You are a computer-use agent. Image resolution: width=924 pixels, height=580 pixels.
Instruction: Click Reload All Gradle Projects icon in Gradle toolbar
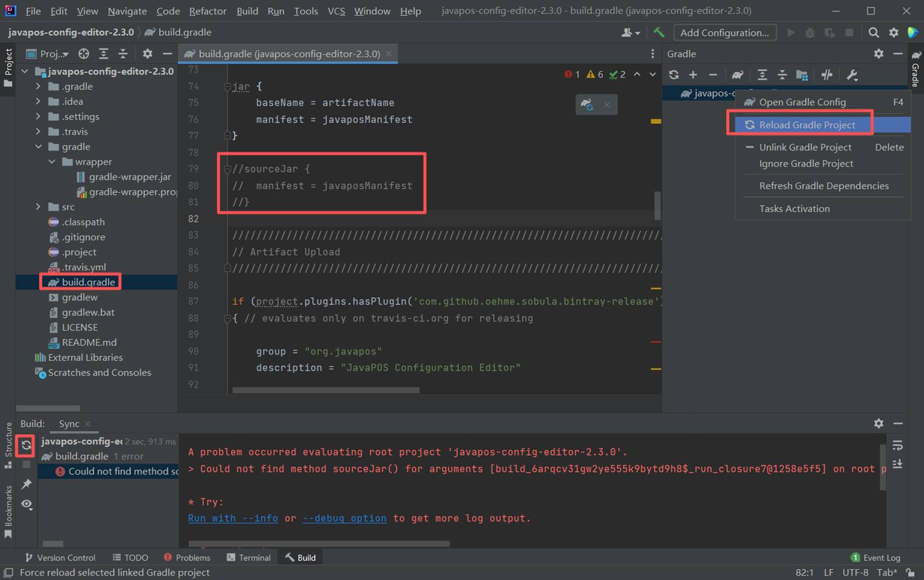(x=674, y=75)
